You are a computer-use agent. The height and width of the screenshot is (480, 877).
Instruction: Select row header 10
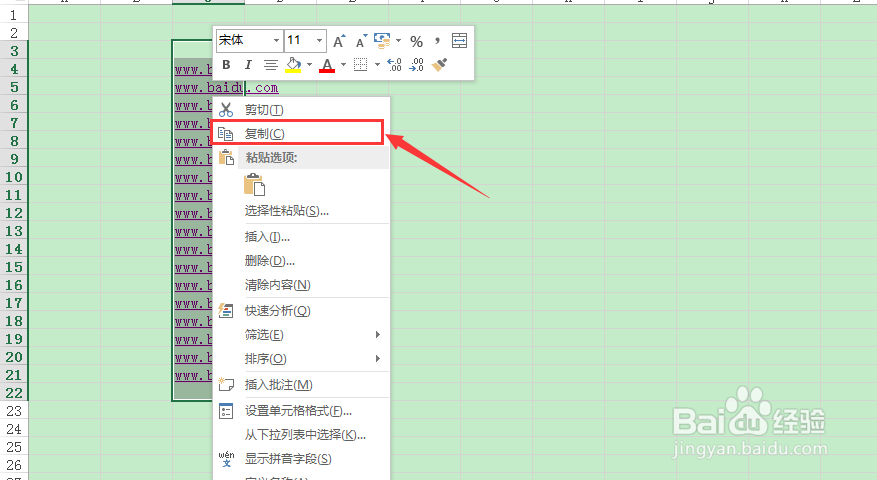(14, 177)
